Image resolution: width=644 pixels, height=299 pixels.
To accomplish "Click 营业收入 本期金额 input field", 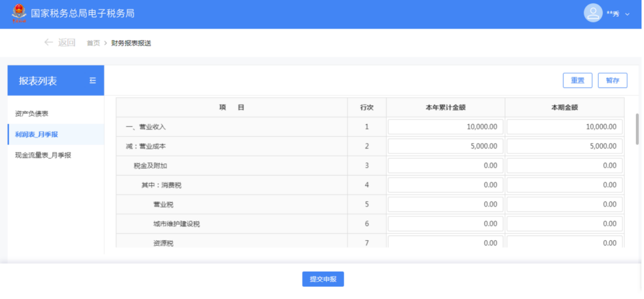I will 565,127.
